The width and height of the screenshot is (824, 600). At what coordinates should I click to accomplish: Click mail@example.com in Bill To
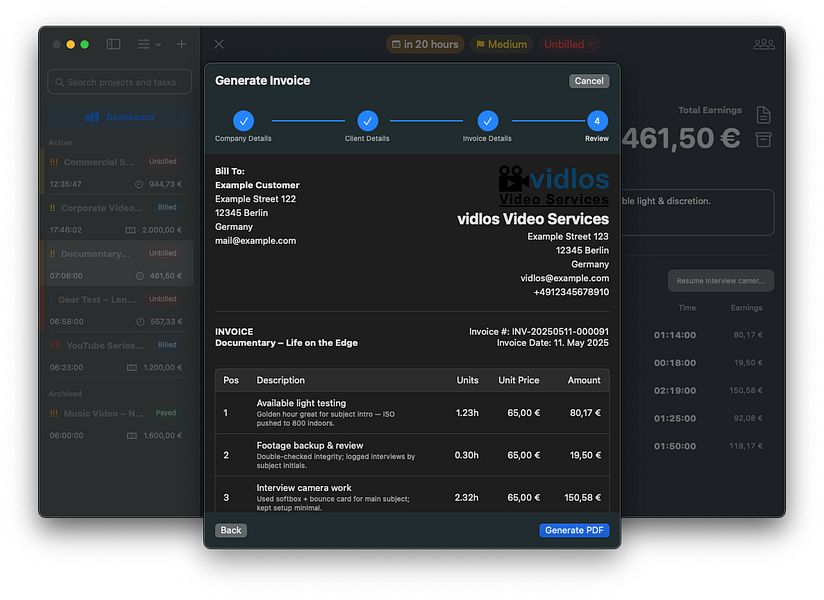pos(255,241)
